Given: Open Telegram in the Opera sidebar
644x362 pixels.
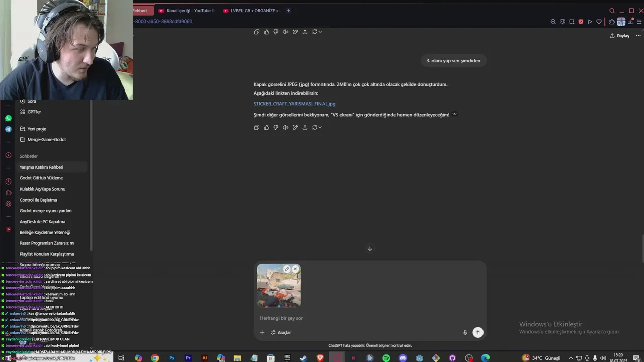Looking at the screenshot, I should click(8, 129).
